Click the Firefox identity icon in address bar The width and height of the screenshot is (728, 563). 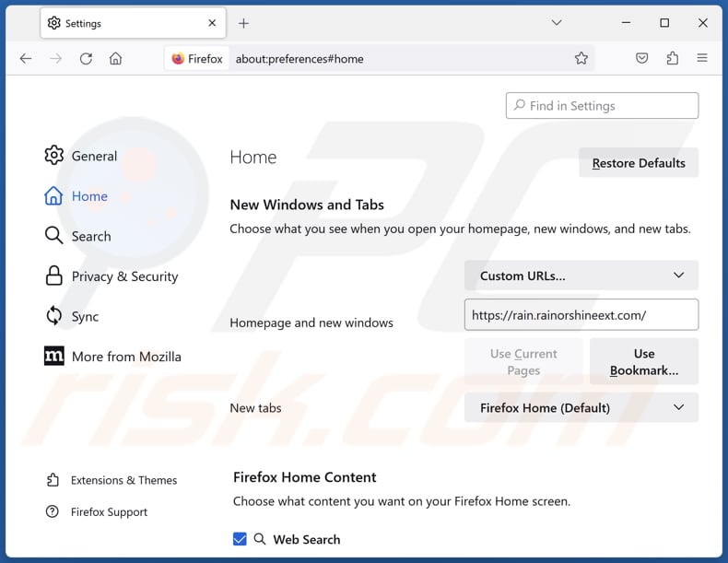coord(197,58)
